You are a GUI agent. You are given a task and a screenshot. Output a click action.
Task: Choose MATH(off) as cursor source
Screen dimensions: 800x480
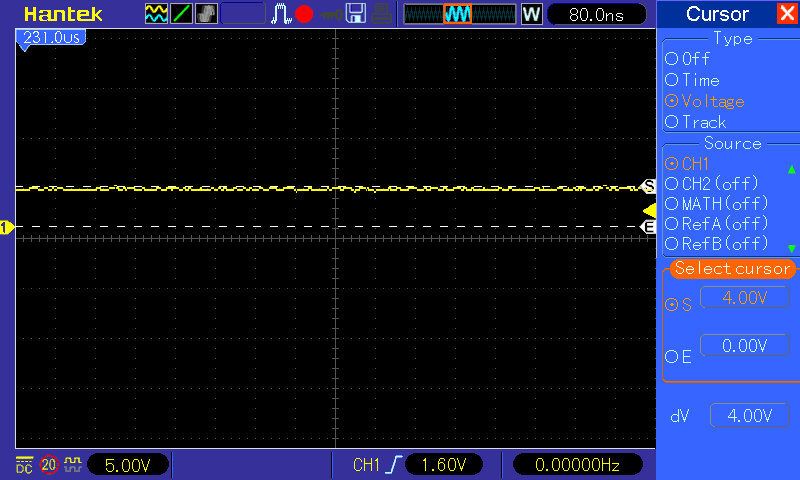tap(716, 204)
